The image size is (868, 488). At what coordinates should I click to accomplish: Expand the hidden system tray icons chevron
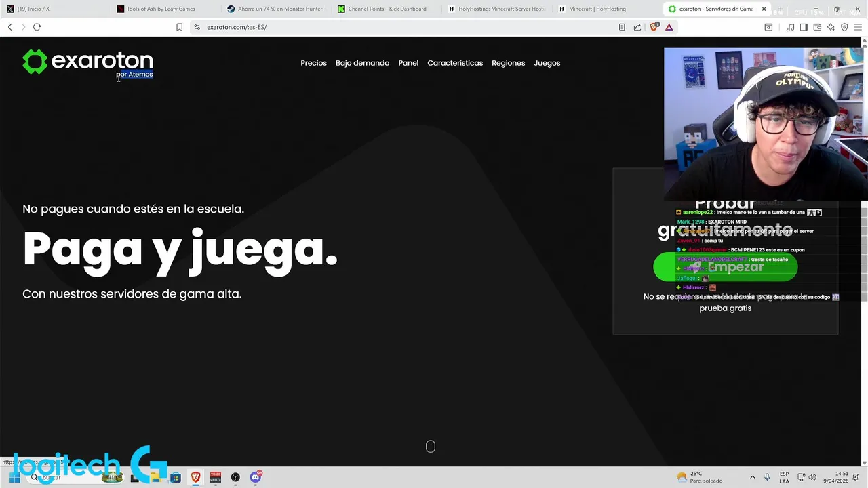(752, 477)
